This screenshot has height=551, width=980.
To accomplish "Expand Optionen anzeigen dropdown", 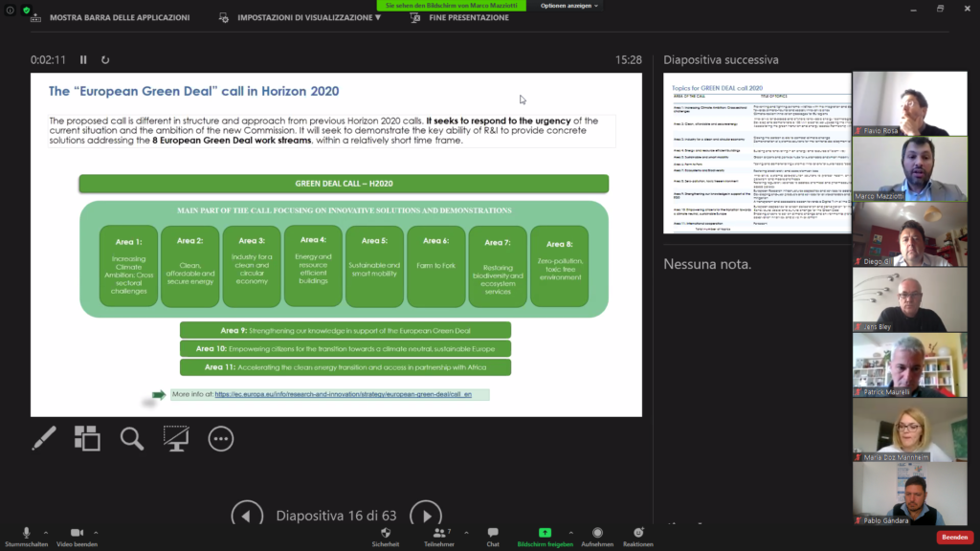I will point(568,6).
